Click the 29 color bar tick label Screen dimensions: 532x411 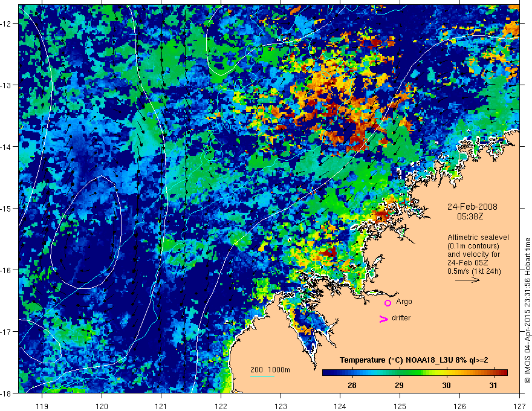coord(400,385)
